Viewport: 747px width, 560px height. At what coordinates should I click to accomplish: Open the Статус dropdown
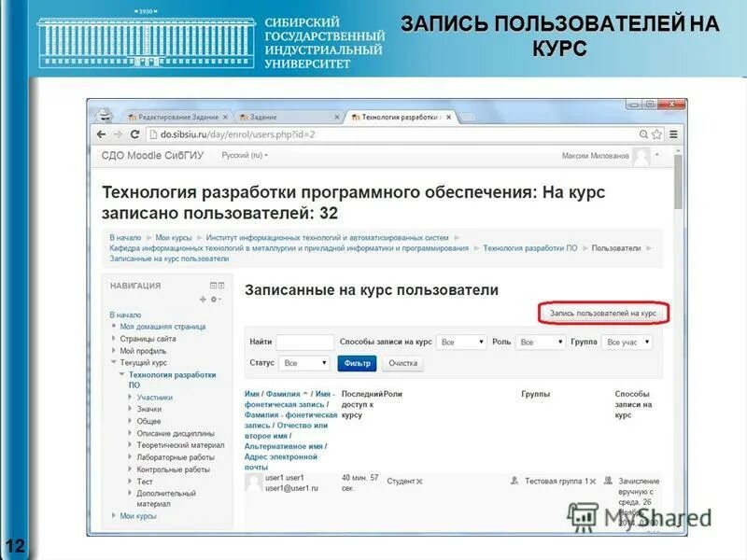click(x=303, y=361)
